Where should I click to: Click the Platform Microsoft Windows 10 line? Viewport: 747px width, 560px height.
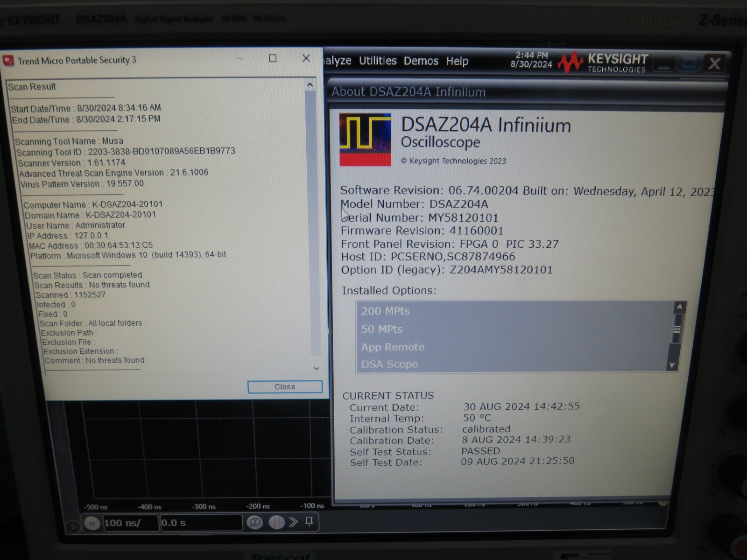coord(128,255)
